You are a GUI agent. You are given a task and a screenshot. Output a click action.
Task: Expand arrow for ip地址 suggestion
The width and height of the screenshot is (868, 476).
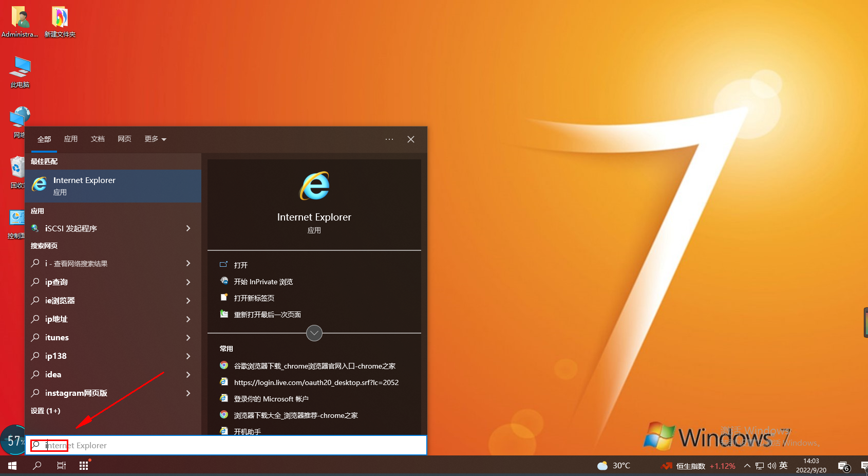pos(188,319)
